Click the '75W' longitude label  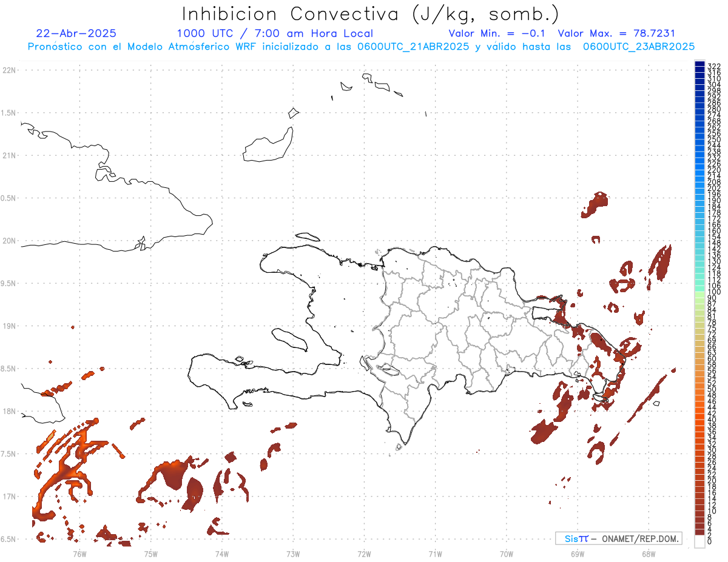click(x=151, y=554)
